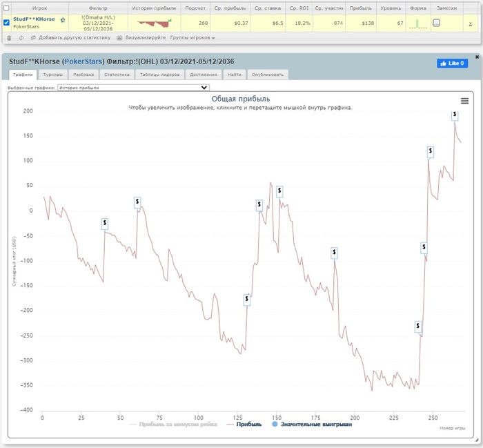The height and width of the screenshot is (448, 483).
Task: Sort by the 'Игрок' column header
Action: (x=39, y=8)
